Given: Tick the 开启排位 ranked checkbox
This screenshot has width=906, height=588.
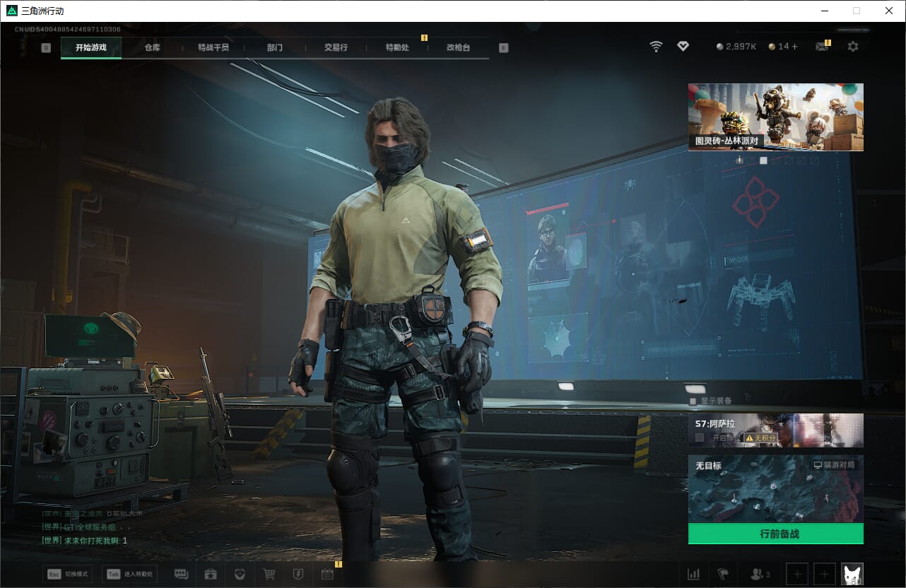Looking at the screenshot, I should pos(700,437).
